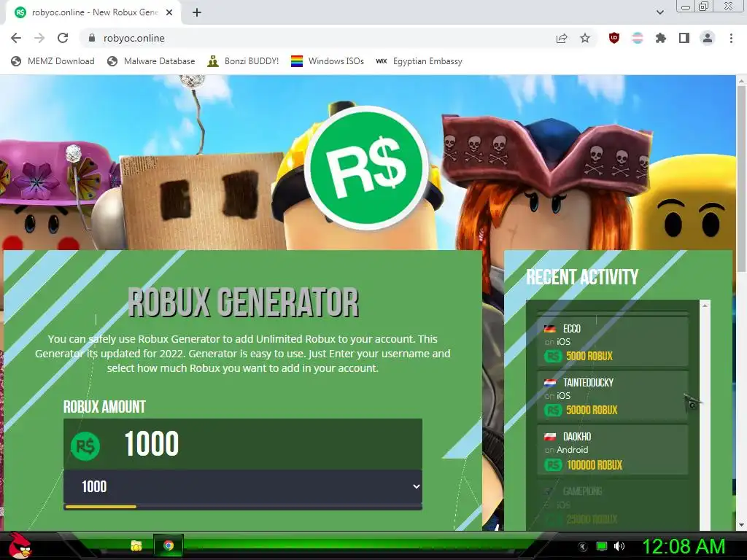Screen dimensions: 747x560
Task: Select the robyoc.online browser tab
Action: (93, 12)
